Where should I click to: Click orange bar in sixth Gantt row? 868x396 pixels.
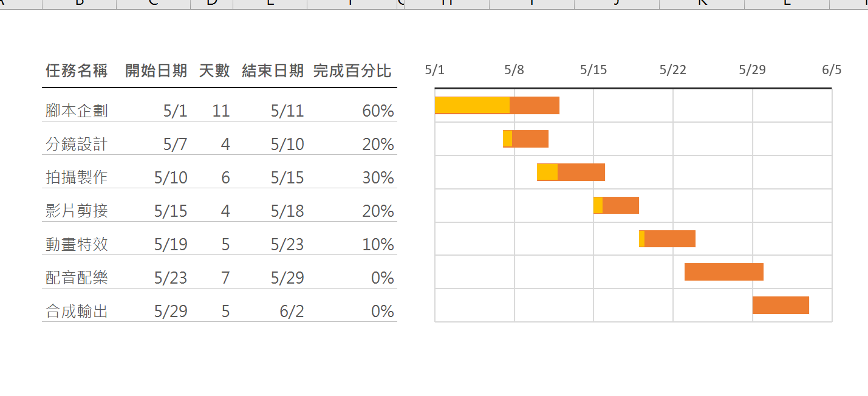(x=724, y=272)
